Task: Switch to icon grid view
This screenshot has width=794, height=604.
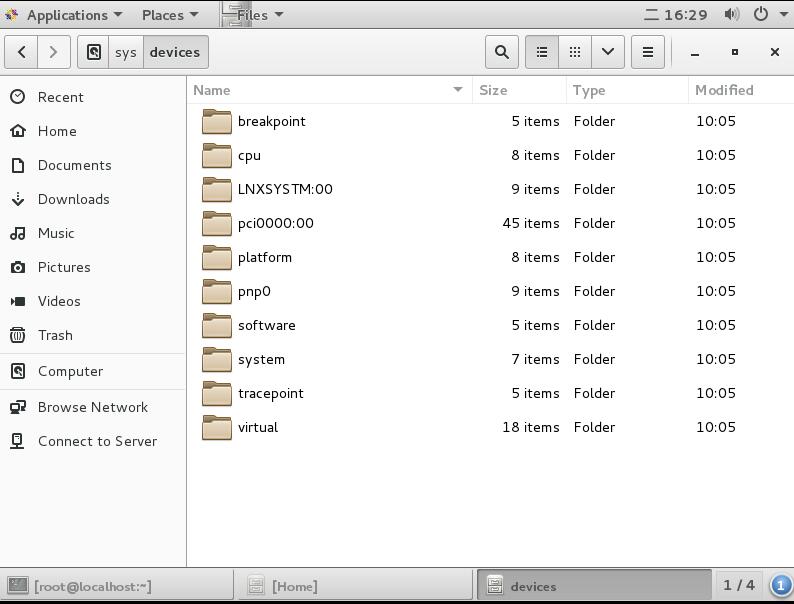Action: click(x=575, y=52)
